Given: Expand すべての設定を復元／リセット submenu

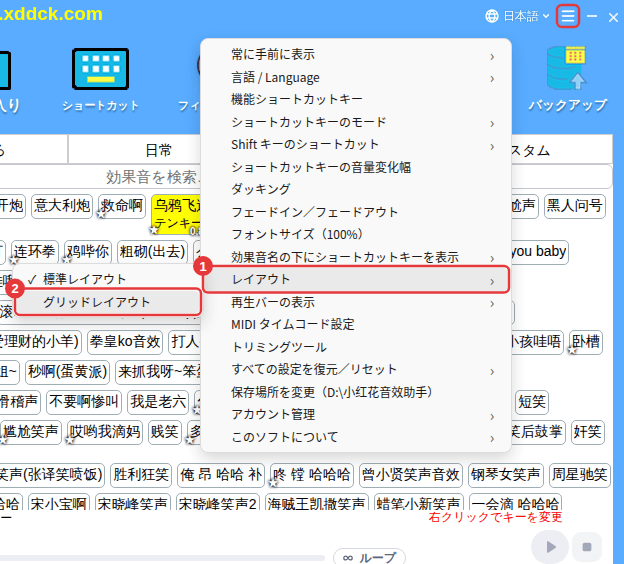Looking at the screenshot, I should point(356,370).
